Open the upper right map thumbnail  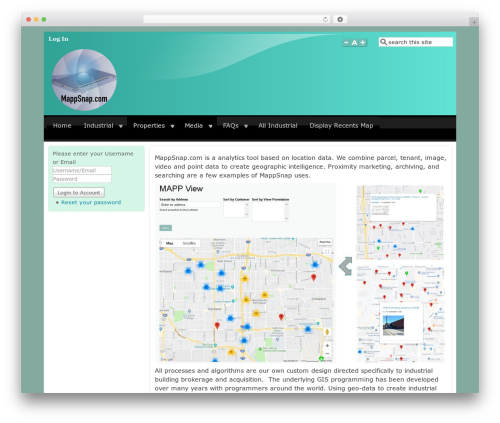400,222
